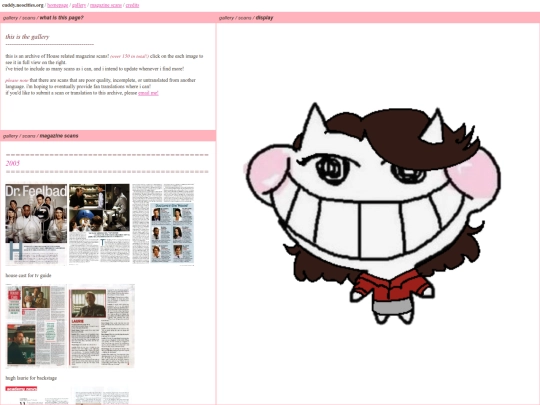Select the '2005' year heading
The image size is (540, 405).
pos(12,163)
